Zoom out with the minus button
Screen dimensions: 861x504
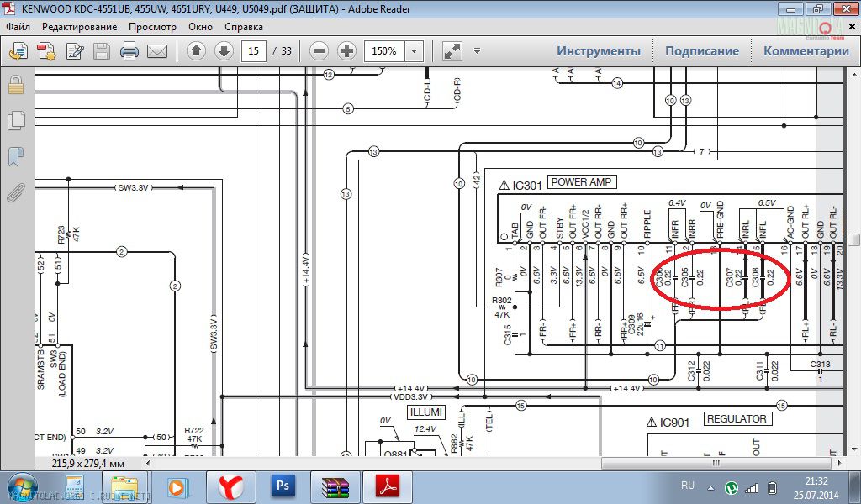(319, 51)
